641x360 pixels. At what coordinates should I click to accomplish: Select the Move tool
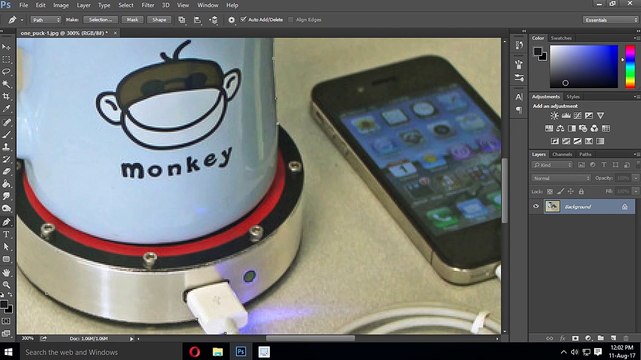click(x=6, y=47)
